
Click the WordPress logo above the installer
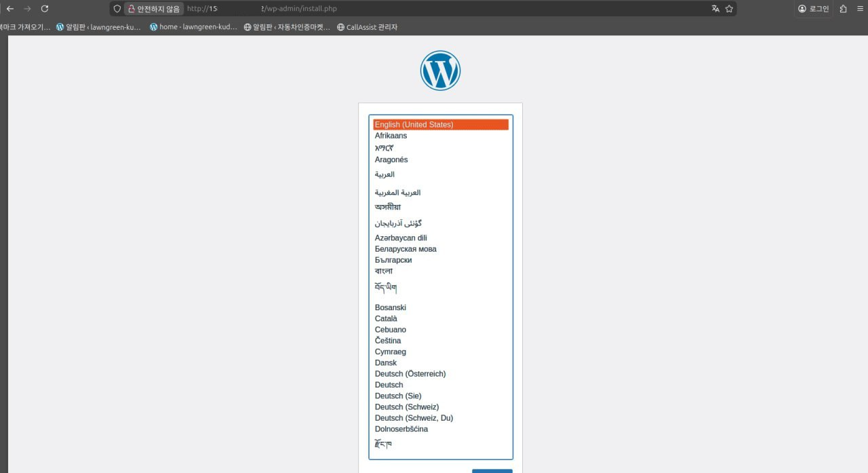440,71
